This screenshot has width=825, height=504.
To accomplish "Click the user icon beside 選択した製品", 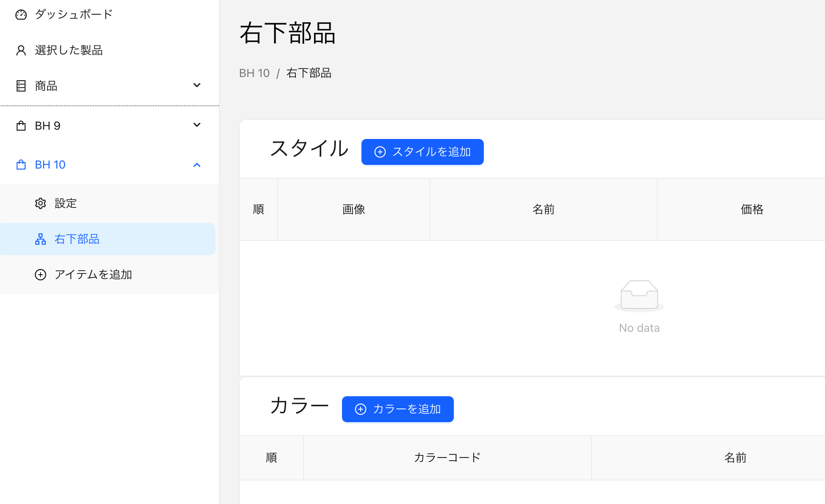I will (21, 50).
